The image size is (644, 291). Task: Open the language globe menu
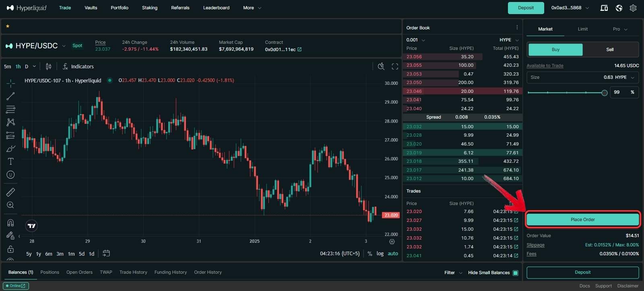(619, 8)
